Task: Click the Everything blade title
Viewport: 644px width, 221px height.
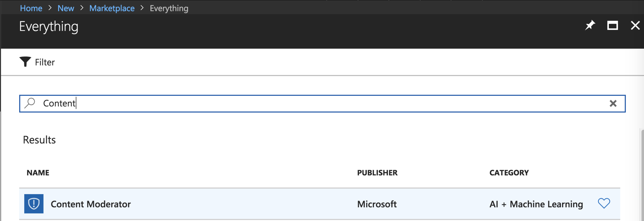Action: 49,27
